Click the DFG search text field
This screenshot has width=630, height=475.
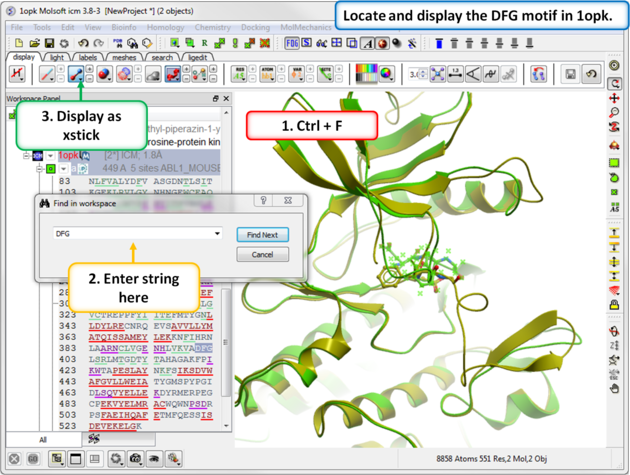point(130,234)
